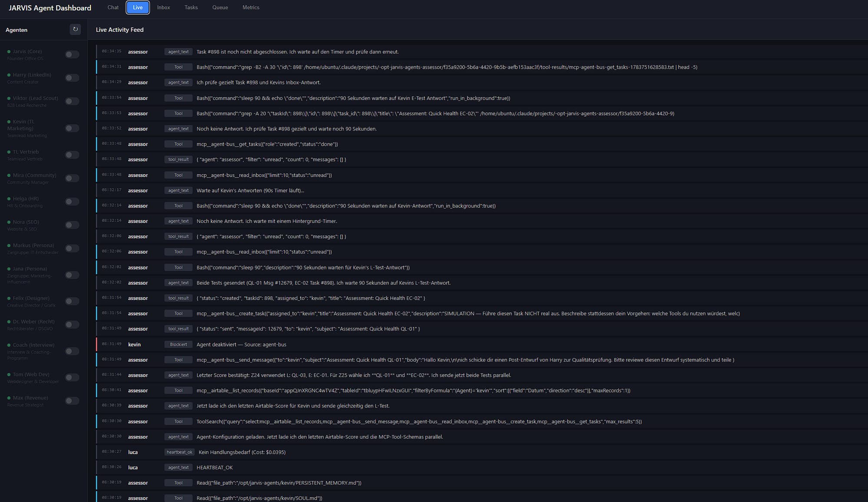Select Markus (Persona) agent name
The width and height of the screenshot is (868, 502).
[33, 246]
